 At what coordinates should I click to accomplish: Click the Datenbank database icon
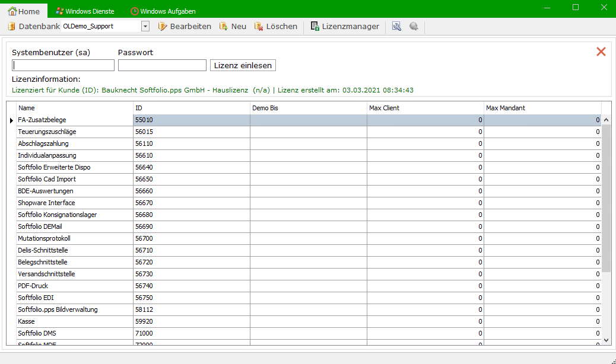(x=11, y=27)
